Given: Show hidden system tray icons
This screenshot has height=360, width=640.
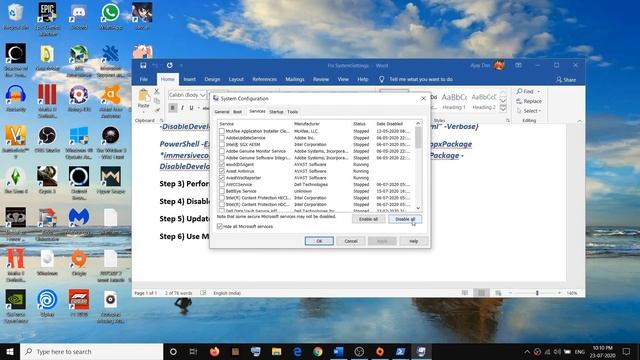Looking at the screenshot, I should click(527, 351).
